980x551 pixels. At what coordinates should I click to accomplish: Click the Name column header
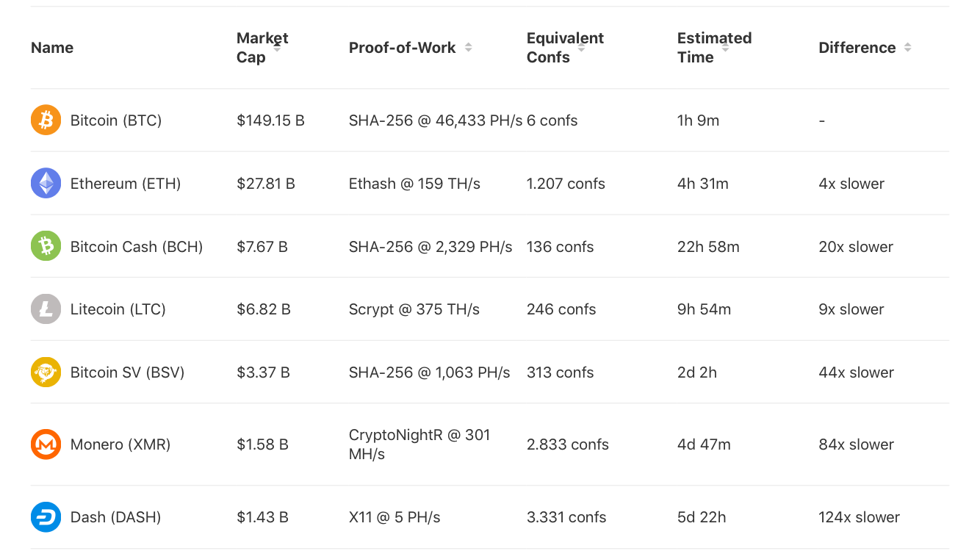(52, 48)
